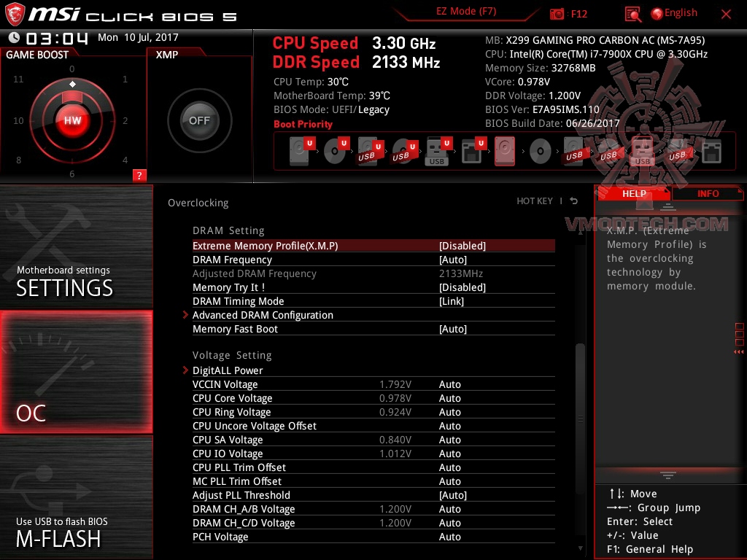This screenshot has height=560, width=747.
Task: Click the scroll-down arrow under settings list
Action: (x=580, y=548)
